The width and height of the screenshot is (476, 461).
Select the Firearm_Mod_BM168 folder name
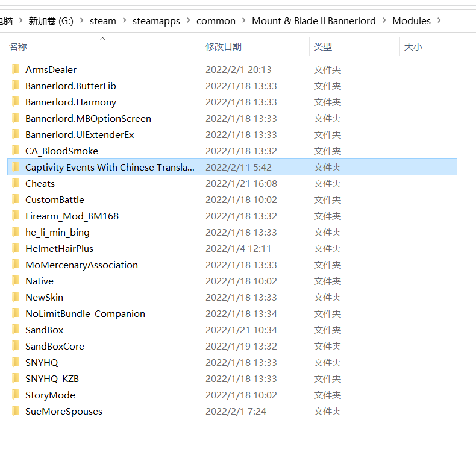click(72, 216)
